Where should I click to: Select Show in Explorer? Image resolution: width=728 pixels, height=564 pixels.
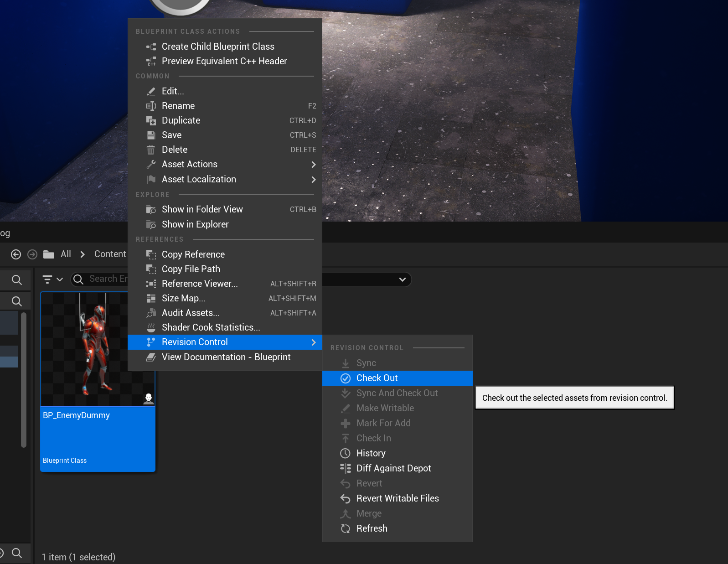[x=225, y=224]
